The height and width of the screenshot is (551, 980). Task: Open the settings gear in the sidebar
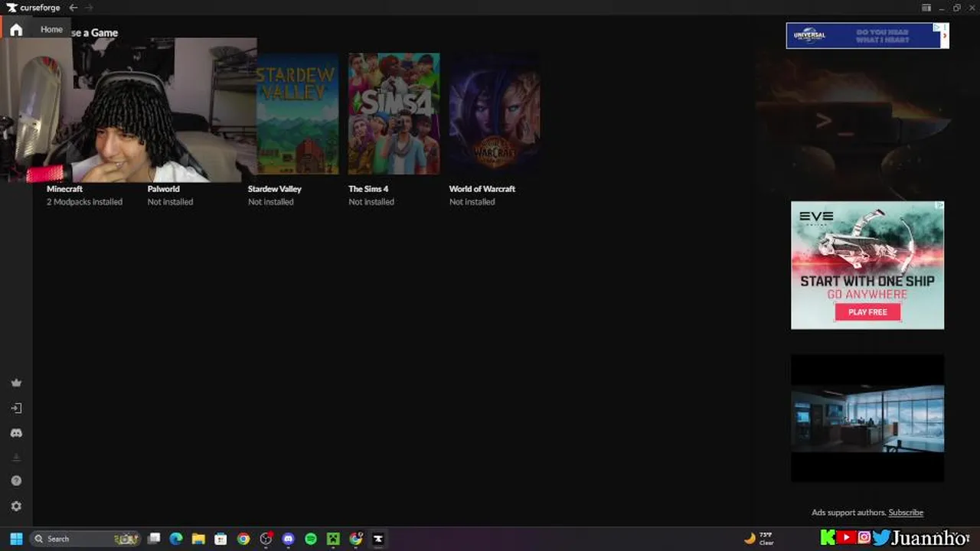tap(16, 506)
